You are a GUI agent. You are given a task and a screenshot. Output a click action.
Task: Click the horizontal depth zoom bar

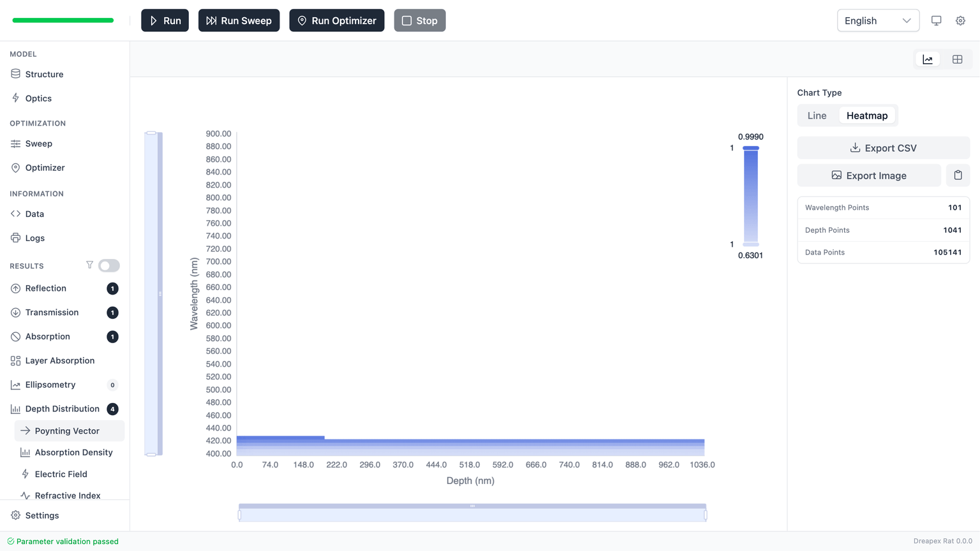pyautogui.click(x=472, y=513)
